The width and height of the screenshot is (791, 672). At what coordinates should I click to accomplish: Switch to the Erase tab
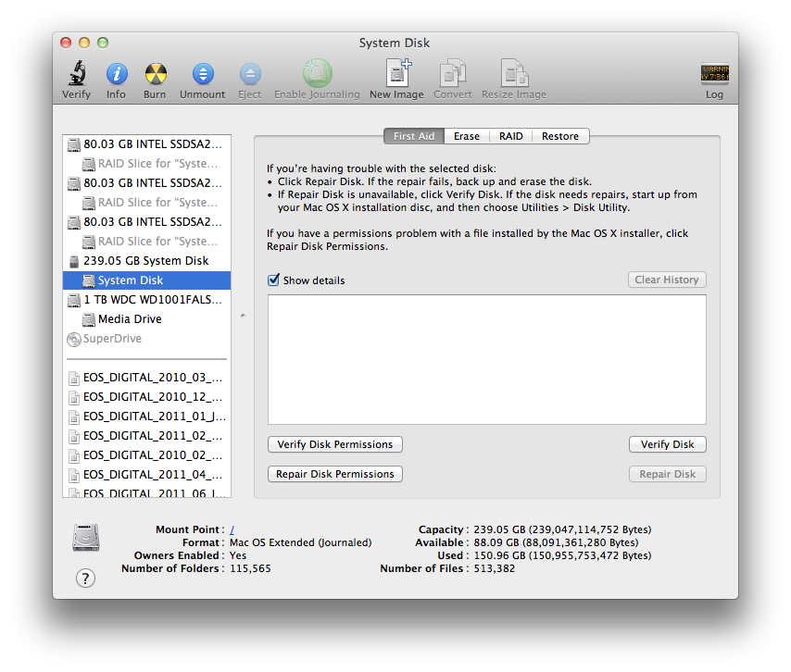[467, 136]
